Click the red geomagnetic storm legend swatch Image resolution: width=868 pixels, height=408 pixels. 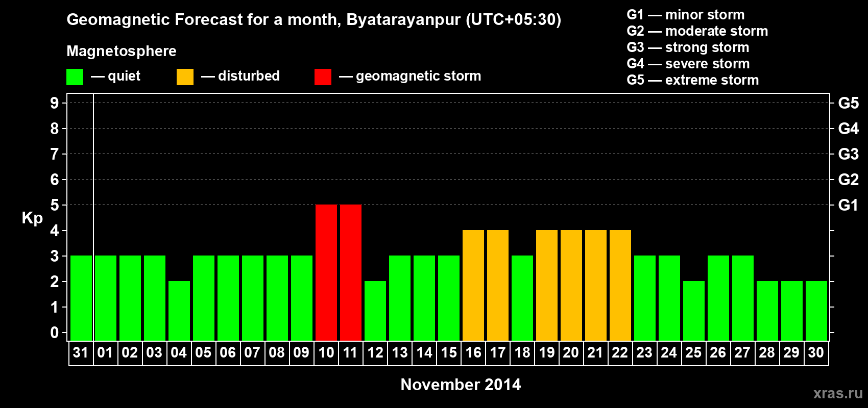pyautogui.click(x=323, y=77)
